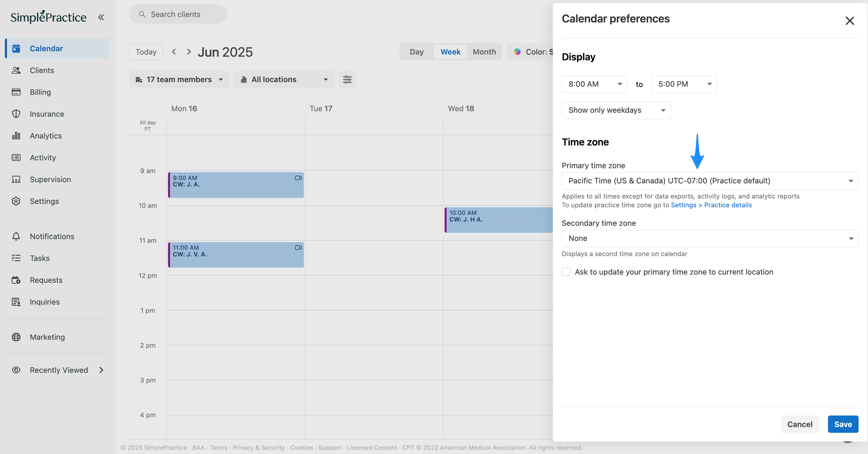Expand the Recently Viewed chevron
The width and height of the screenshot is (868, 454).
[101, 370]
